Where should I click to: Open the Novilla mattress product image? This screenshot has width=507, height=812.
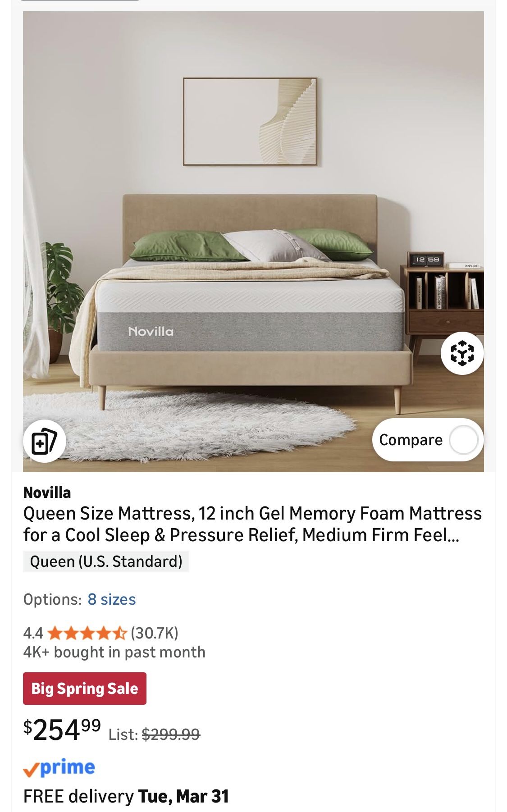click(x=253, y=242)
